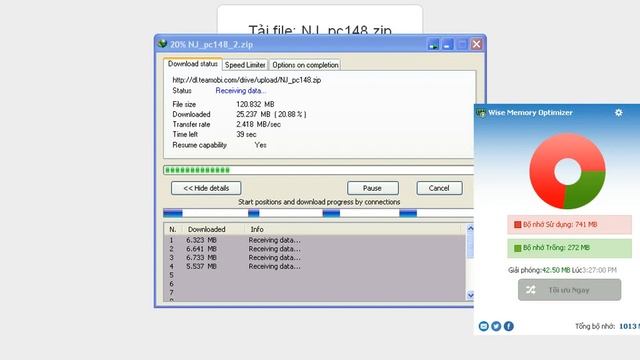
Task: Select connection row with 5.537 MB
Action: pos(314,266)
